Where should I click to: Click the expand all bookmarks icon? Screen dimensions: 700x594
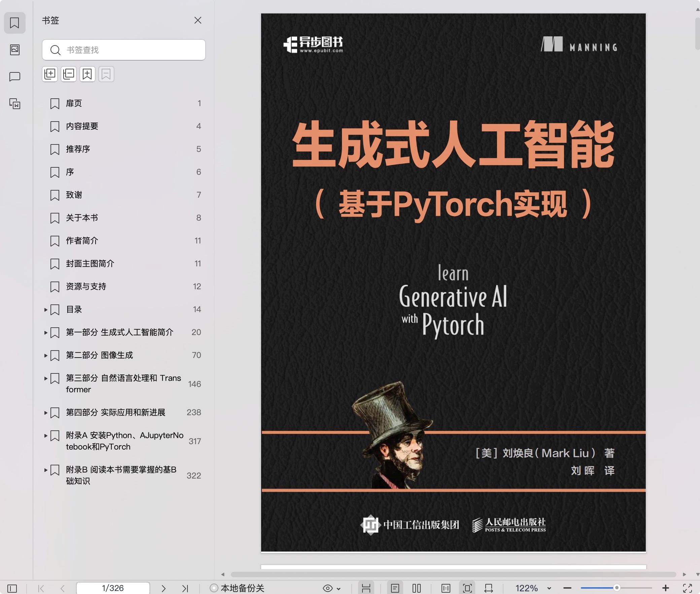tap(50, 74)
